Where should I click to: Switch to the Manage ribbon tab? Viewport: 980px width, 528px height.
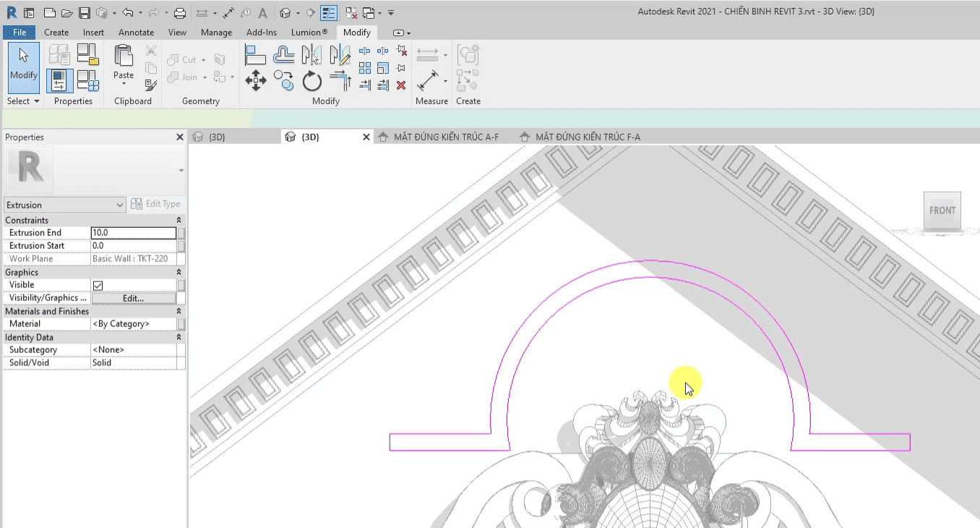click(216, 33)
